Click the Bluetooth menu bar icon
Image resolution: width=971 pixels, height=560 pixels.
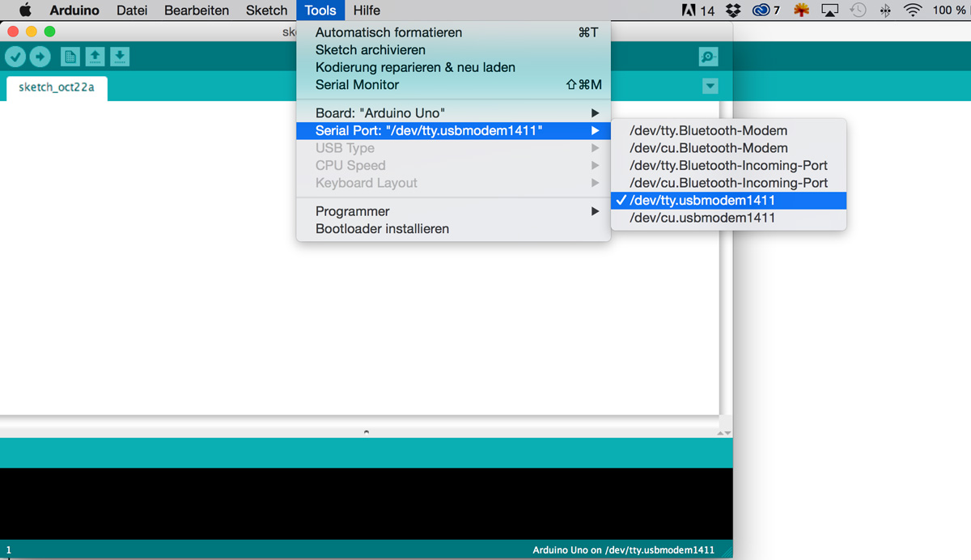[x=885, y=11]
